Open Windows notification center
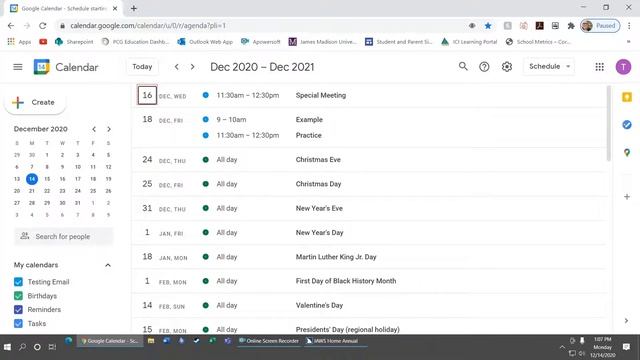Screen dimensions: 640x360 [626, 347]
